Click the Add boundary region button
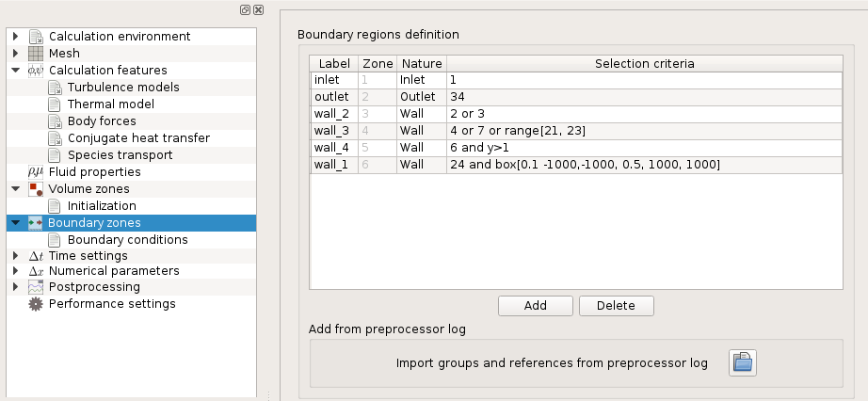Image resolution: width=868 pixels, height=401 pixels. coord(536,306)
